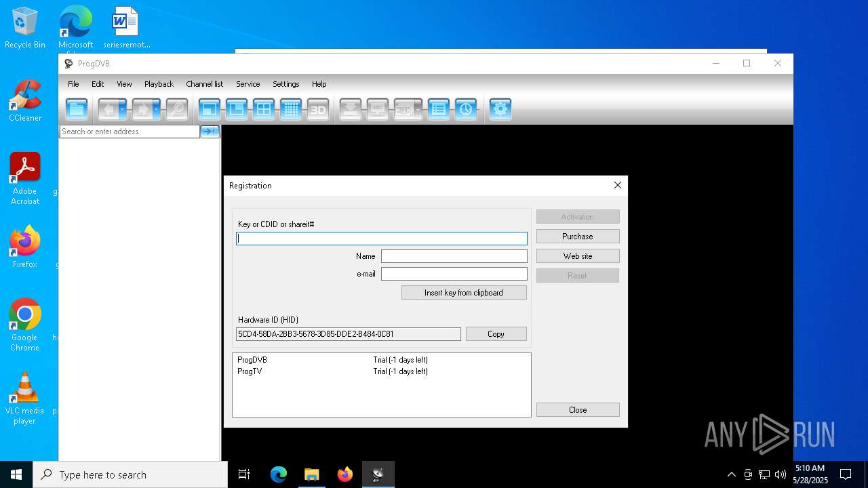
Task: Open the volume control in tray
Action: 781,474
